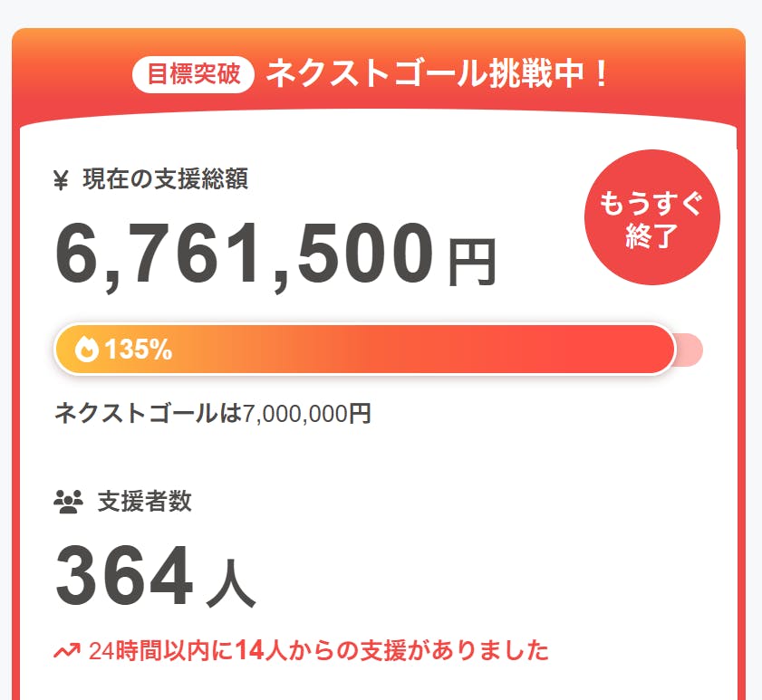Click the yen symbol icon
The height and width of the screenshot is (700, 762).
pyautogui.click(x=62, y=180)
